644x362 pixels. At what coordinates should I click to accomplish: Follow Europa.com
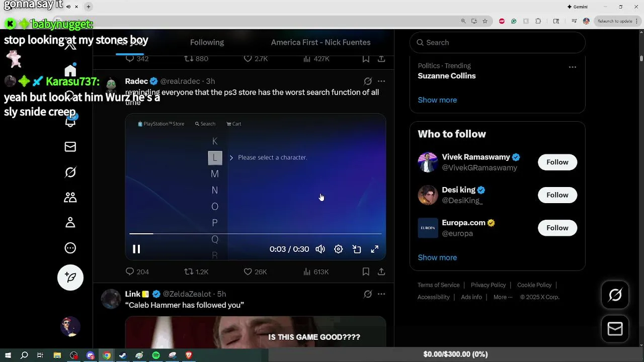coord(557,228)
